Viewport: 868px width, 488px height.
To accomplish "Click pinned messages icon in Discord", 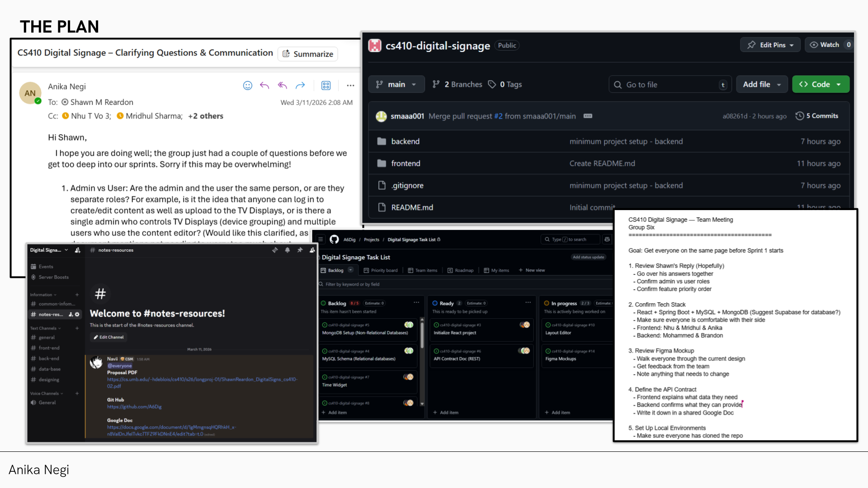I will (x=300, y=250).
